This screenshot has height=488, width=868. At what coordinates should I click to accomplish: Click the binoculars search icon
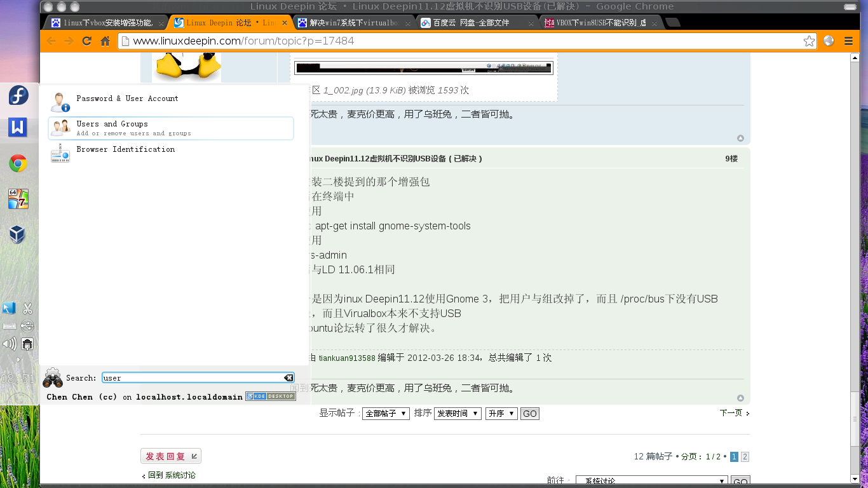click(52, 378)
